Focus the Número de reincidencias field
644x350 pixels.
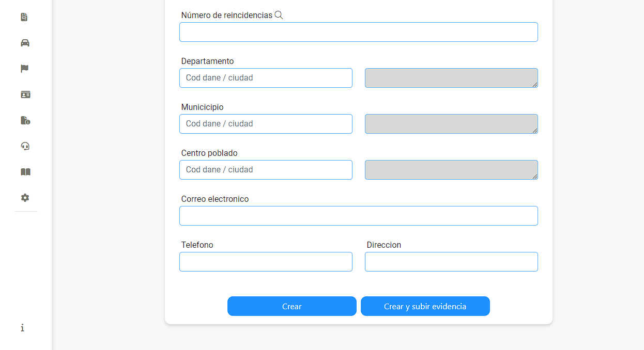[359, 32]
